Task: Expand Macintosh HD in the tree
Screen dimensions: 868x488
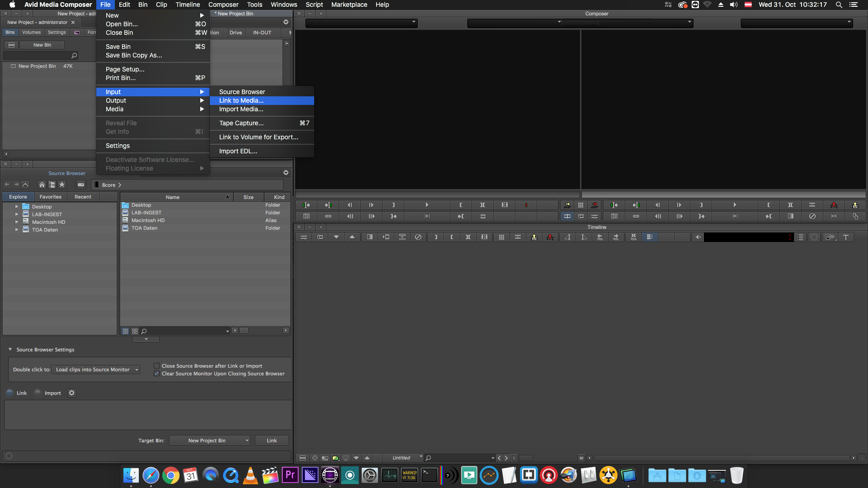Action: 17,222
